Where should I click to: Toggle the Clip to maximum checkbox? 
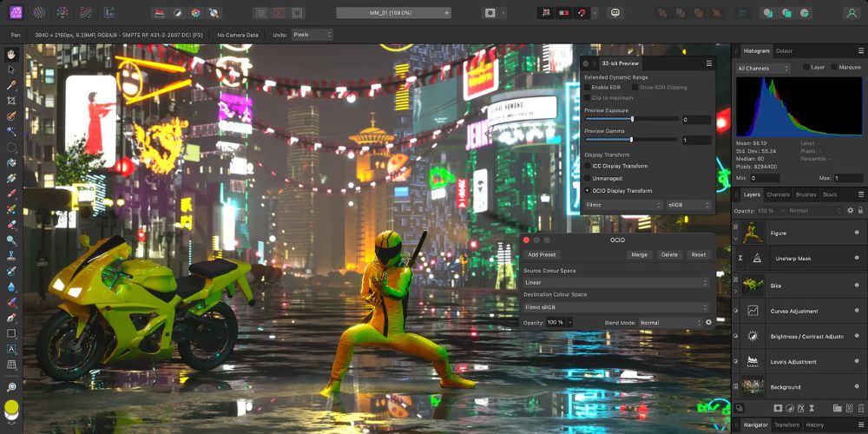tap(588, 98)
